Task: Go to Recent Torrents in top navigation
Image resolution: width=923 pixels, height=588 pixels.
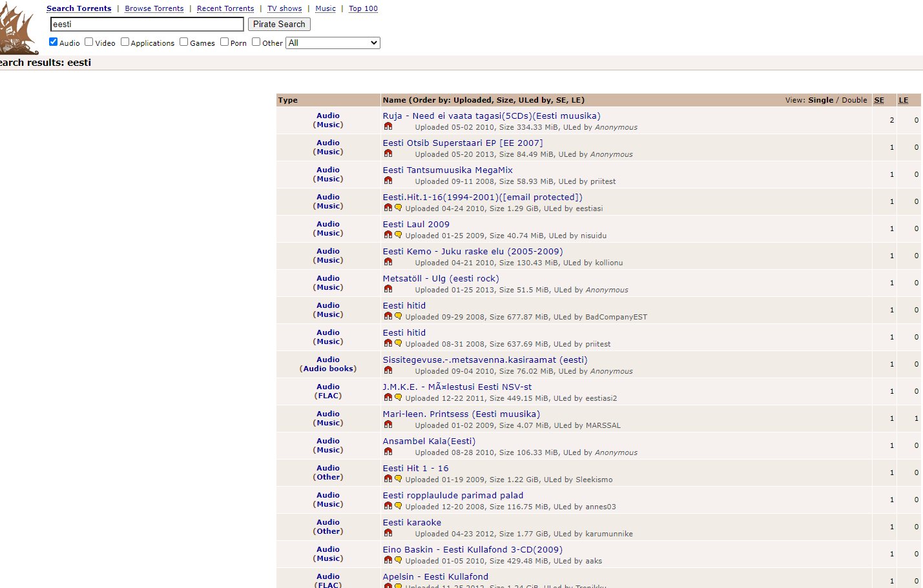Action: pyautogui.click(x=225, y=8)
